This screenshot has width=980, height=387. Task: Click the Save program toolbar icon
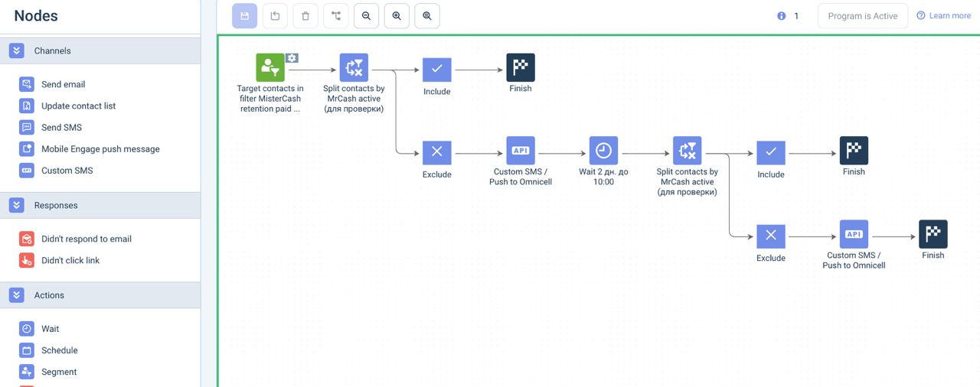tap(245, 16)
